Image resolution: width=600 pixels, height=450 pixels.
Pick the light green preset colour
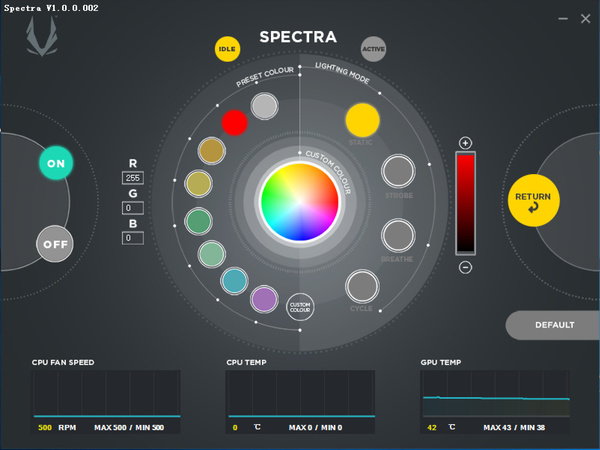[x=212, y=254]
